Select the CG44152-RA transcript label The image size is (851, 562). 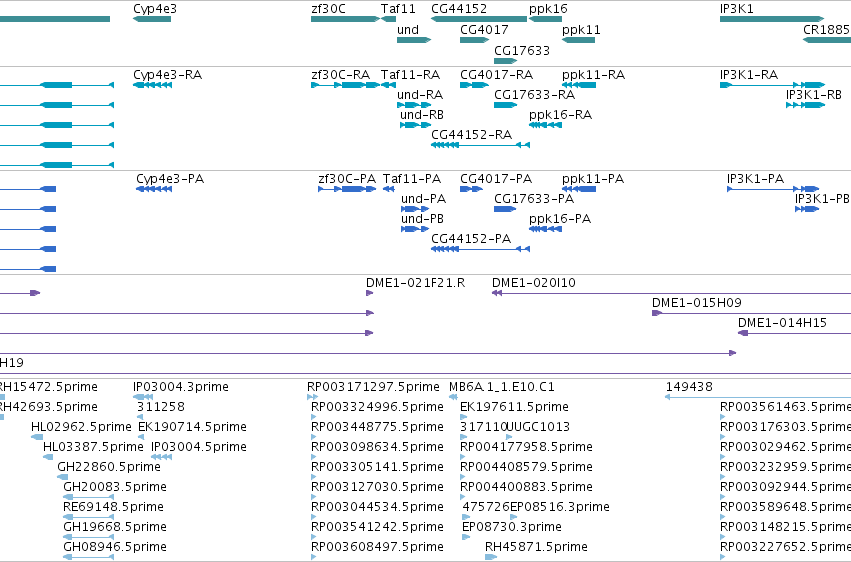tap(472, 135)
